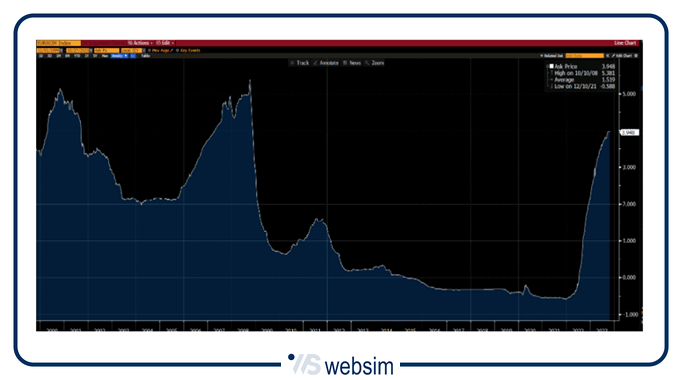
Task: Select the YTD time range tab
Action: tap(77, 56)
